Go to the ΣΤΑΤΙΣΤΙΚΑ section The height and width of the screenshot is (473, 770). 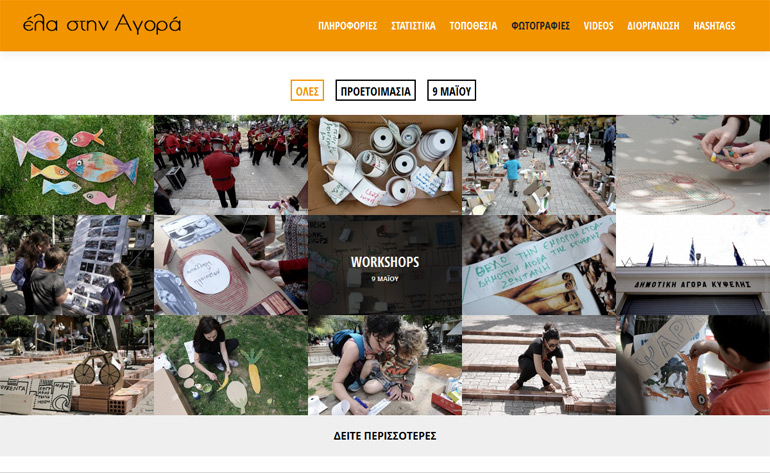point(413,26)
